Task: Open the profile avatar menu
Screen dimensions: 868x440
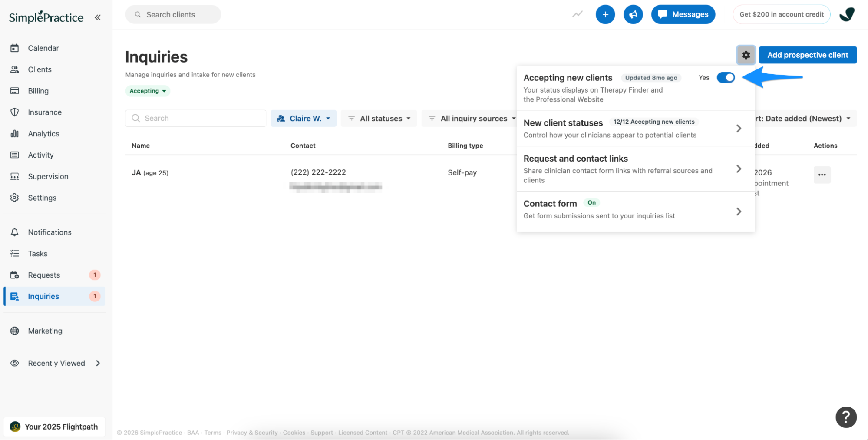Action: pyautogui.click(x=847, y=14)
